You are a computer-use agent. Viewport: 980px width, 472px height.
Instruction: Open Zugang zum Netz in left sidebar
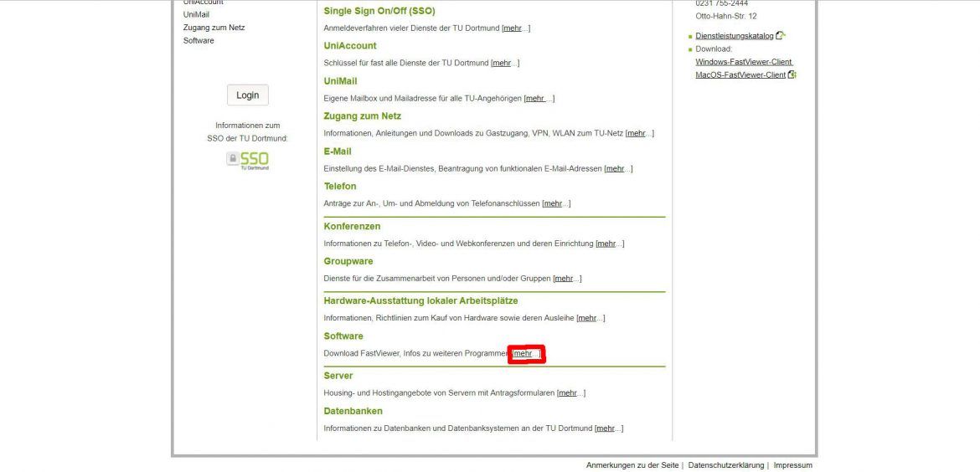pyautogui.click(x=214, y=28)
